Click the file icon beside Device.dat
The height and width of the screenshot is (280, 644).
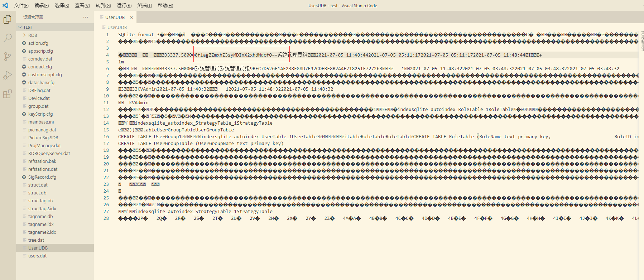coord(24,98)
